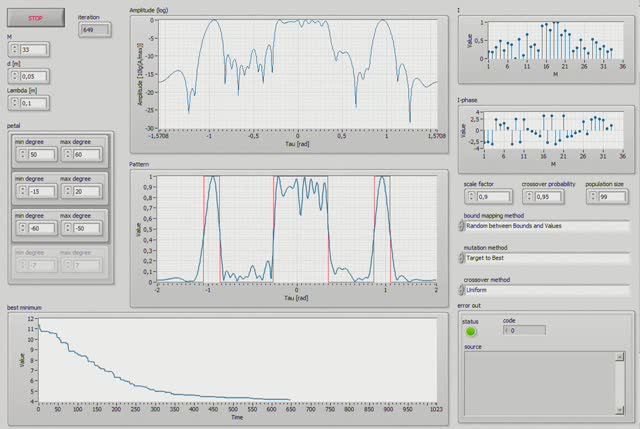
Task: Click the d [m] field showing 0,05
Action: [x=33, y=76]
